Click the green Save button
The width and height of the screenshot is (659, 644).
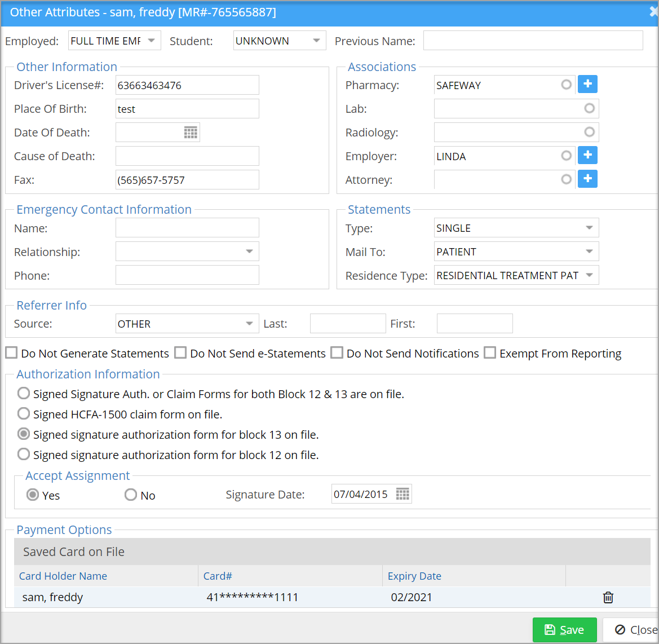[x=564, y=630]
